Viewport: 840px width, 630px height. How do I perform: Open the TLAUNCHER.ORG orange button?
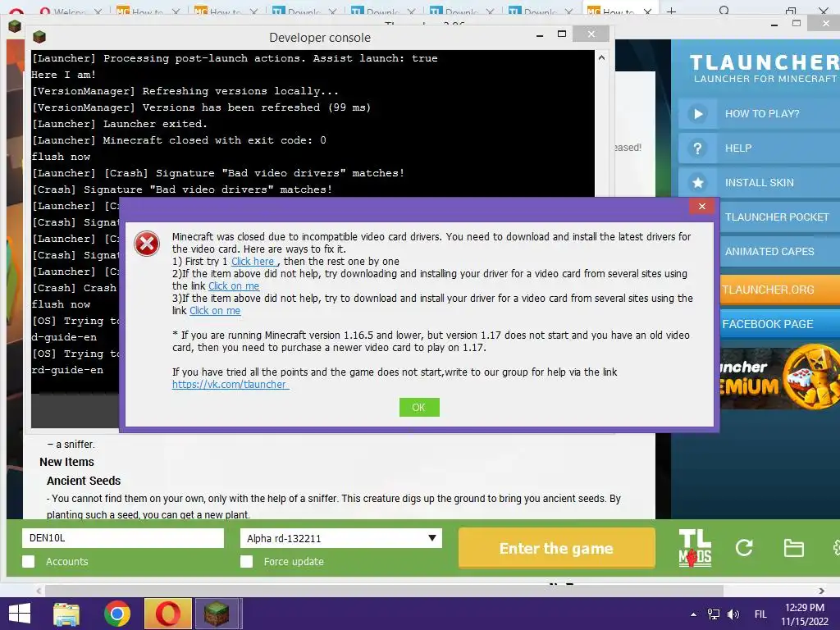click(780, 290)
